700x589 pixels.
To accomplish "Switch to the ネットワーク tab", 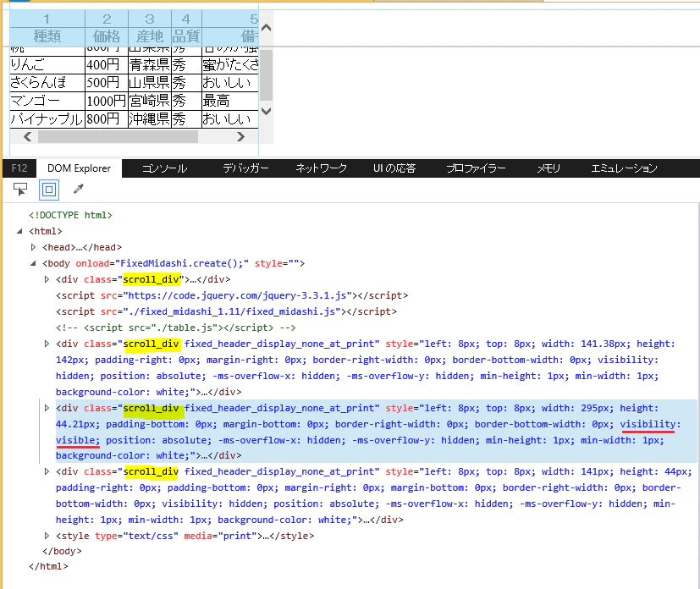I will [321, 168].
